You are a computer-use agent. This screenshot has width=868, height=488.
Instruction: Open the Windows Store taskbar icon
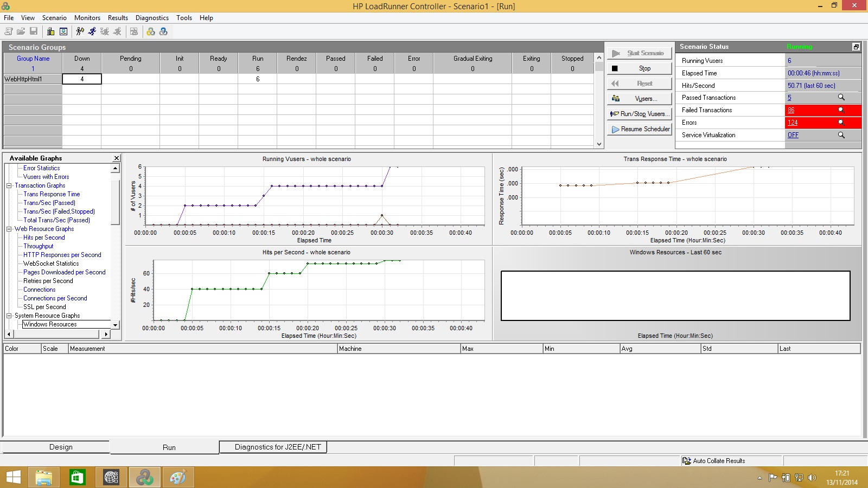(77, 477)
